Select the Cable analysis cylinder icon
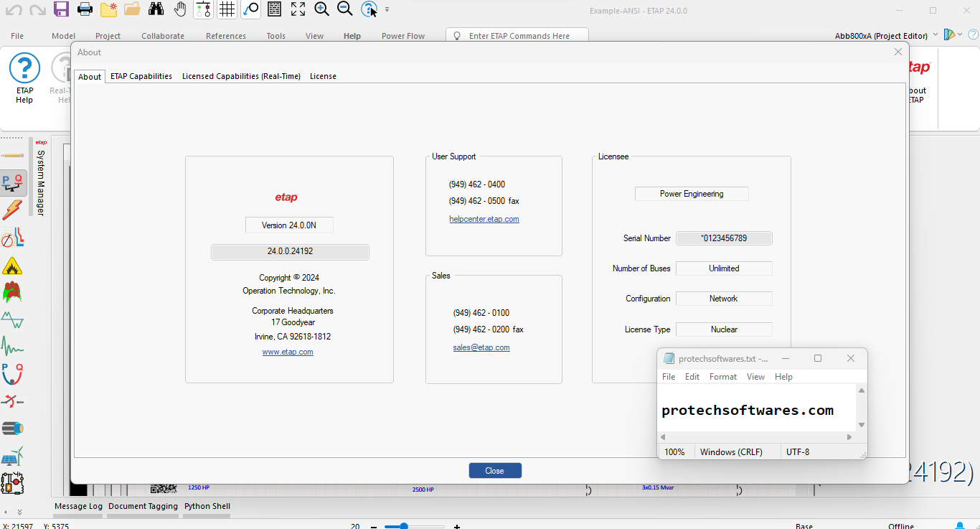 [13, 429]
